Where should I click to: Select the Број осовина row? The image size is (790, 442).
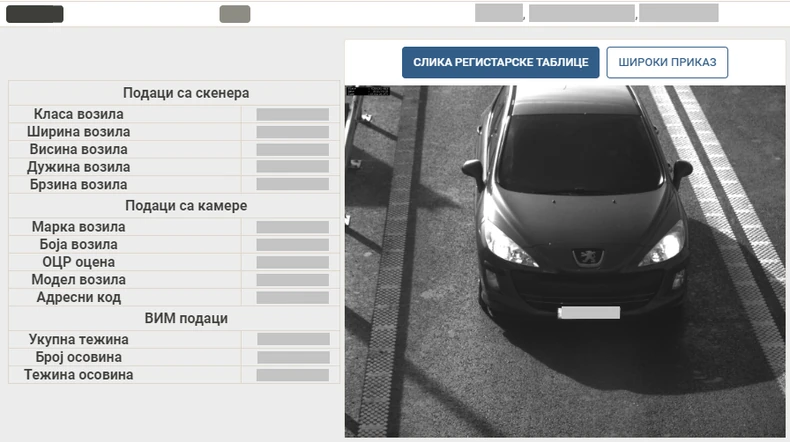pyautogui.click(x=174, y=357)
